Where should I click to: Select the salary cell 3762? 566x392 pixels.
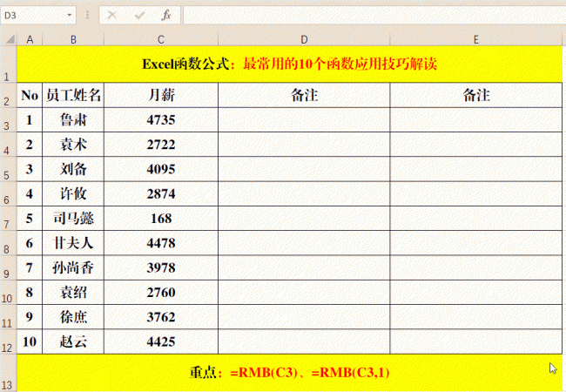click(161, 317)
